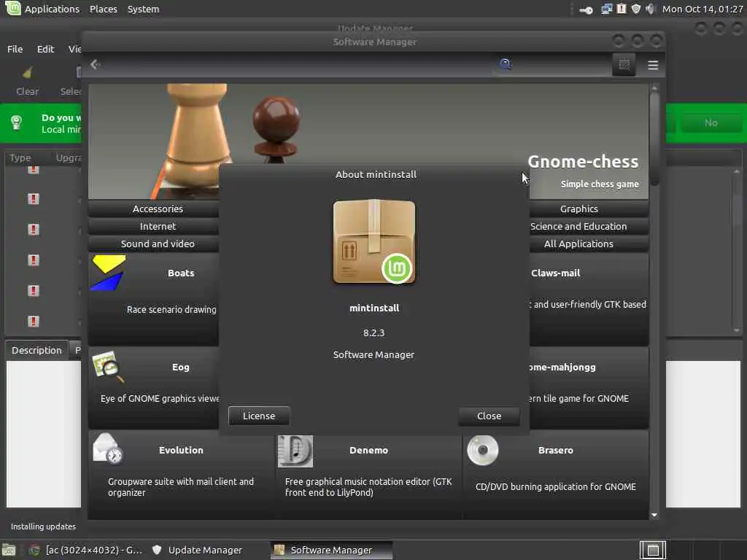
Task: Click Update Manager list scrollbar down arrow
Action: 737,330
